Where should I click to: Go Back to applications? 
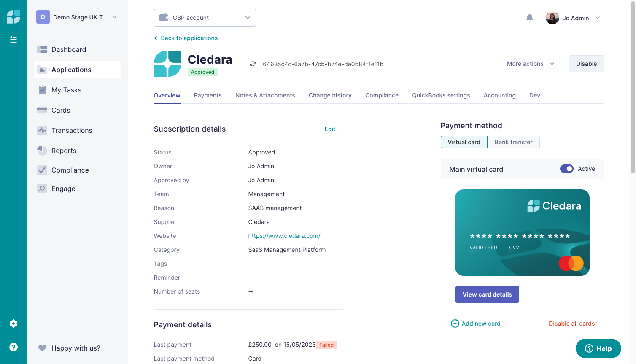[186, 38]
